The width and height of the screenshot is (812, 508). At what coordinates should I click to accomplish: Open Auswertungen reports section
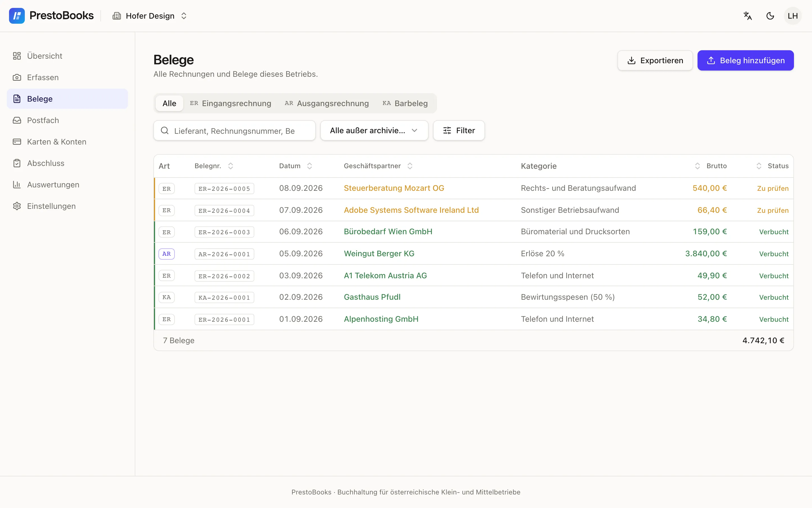(67, 185)
